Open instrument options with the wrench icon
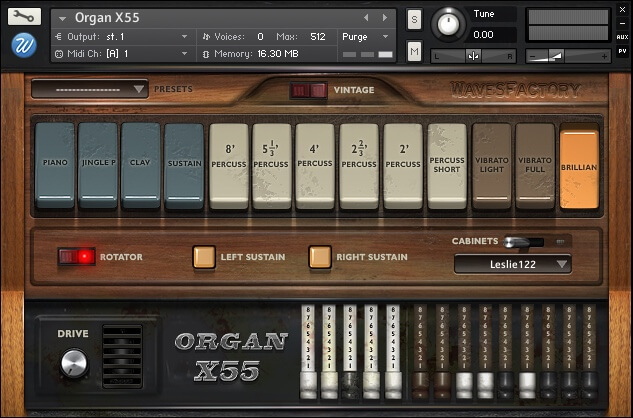Viewport: 633px width, 418px height. pyautogui.click(x=25, y=17)
